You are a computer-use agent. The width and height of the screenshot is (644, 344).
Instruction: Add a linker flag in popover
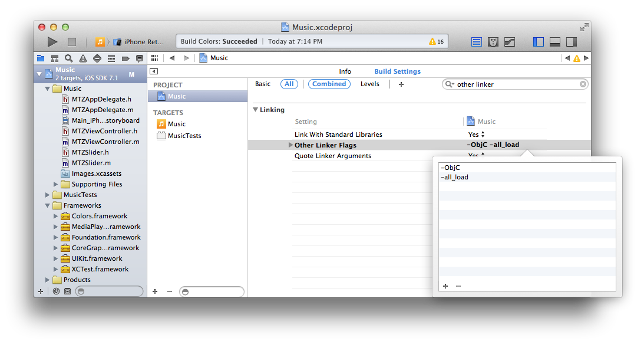445,286
